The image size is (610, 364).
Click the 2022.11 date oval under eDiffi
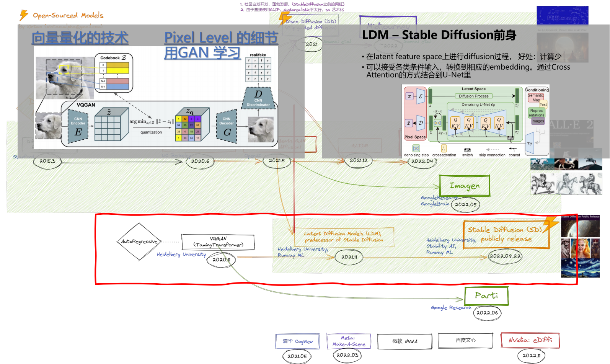[532, 356]
